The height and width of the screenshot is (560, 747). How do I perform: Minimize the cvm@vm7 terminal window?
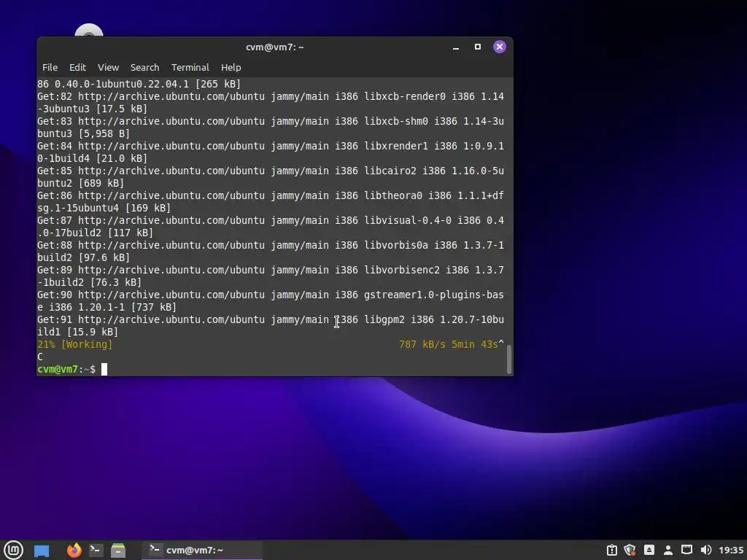pyautogui.click(x=456, y=47)
